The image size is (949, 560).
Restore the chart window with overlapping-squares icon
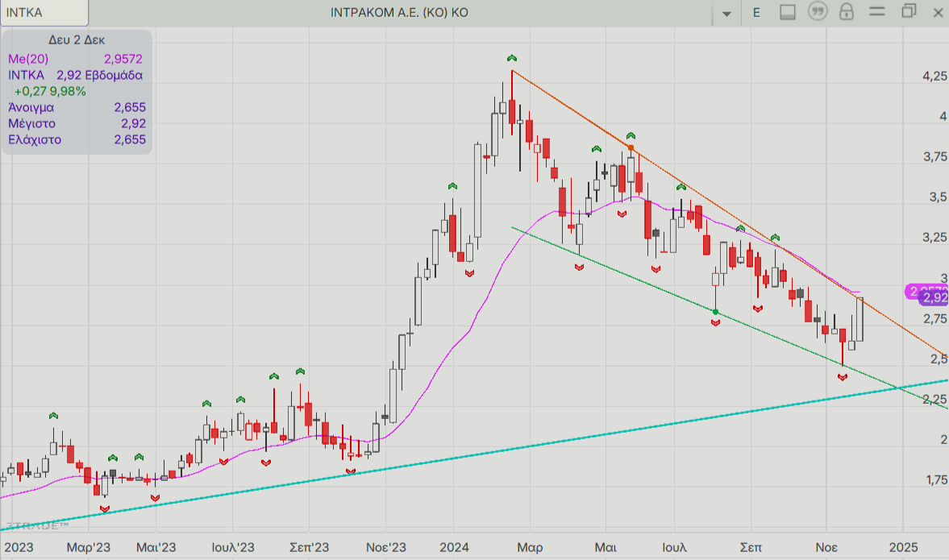click(909, 11)
